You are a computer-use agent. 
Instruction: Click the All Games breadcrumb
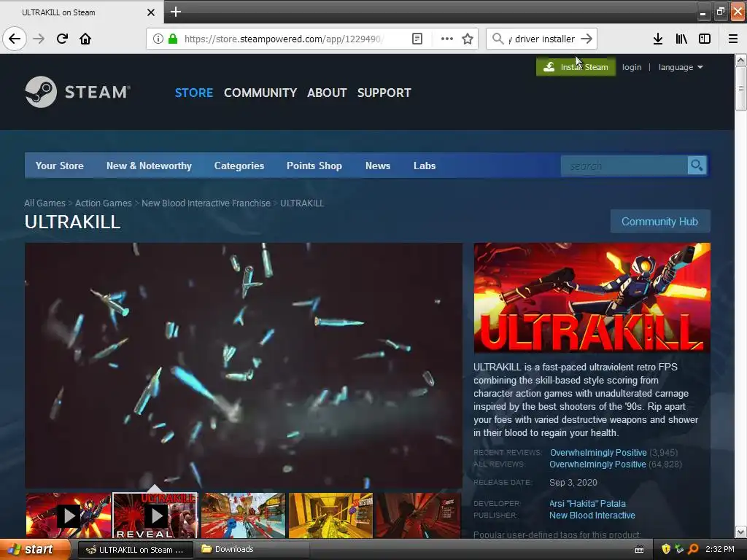(44, 203)
